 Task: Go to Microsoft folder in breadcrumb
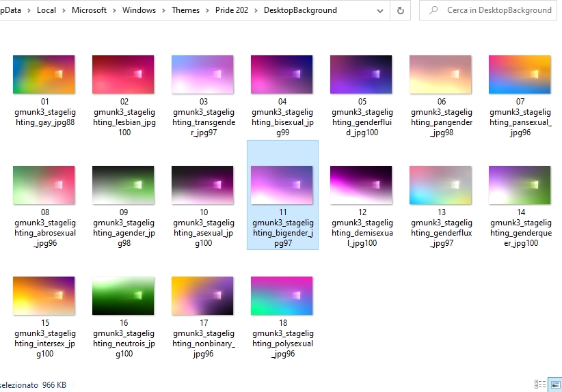89,10
